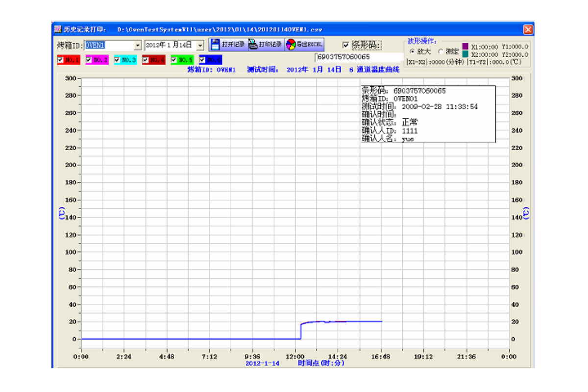Hide the NO.4 dark red channel
588x392 pixels.
click(x=146, y=60)
